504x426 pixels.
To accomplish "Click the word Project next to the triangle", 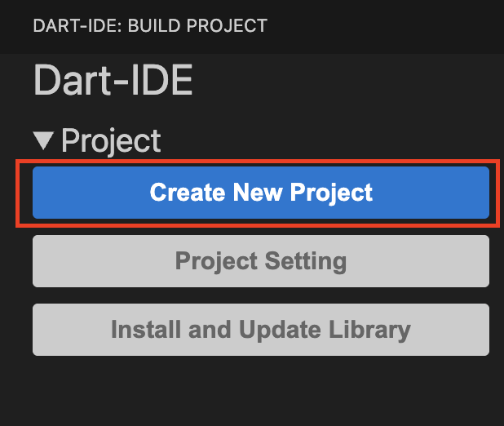I will (111, 141).
